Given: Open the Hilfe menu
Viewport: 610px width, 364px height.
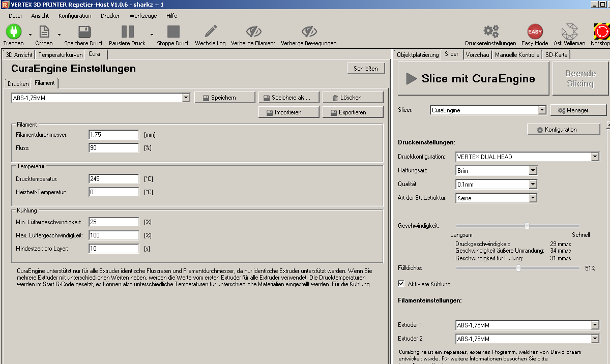Looking at the screenshot, I should pos(171,16).
